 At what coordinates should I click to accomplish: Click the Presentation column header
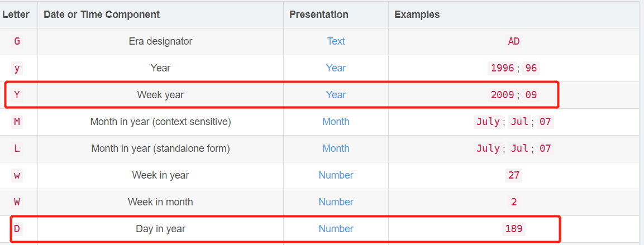(319, 15)
